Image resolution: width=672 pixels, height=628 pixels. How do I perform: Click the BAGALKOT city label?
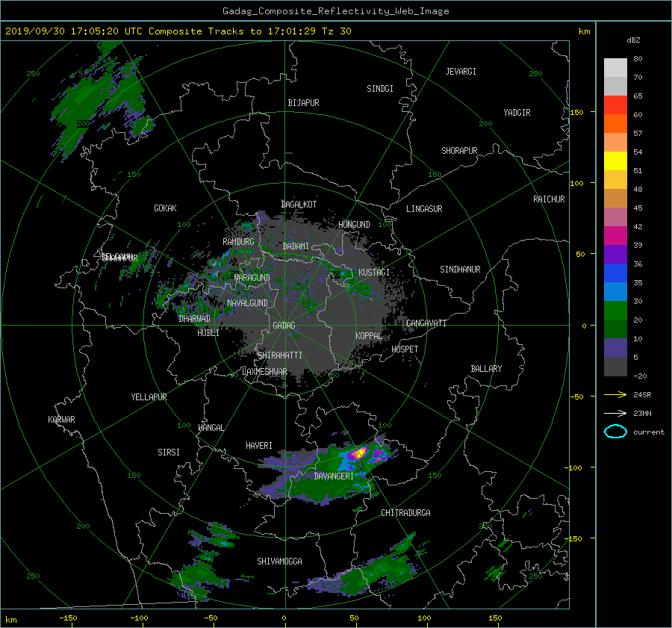(299, 205)
